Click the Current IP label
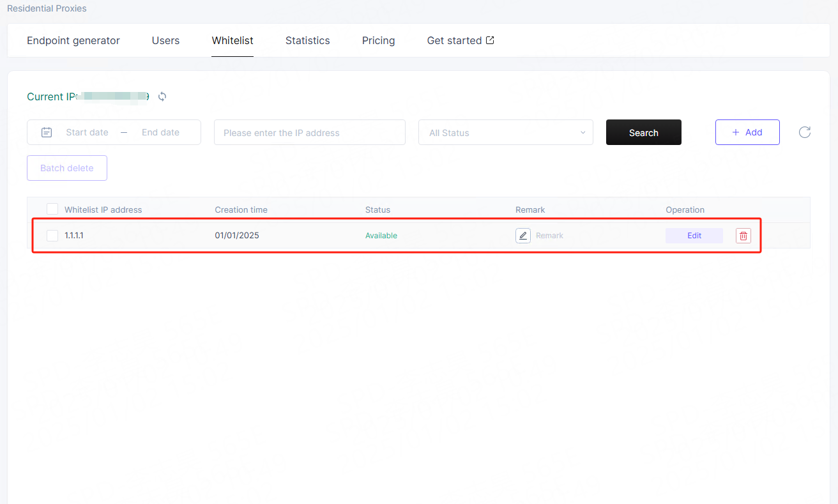Image resolution: width=838 pixels, height=504 pixels. 52,97
